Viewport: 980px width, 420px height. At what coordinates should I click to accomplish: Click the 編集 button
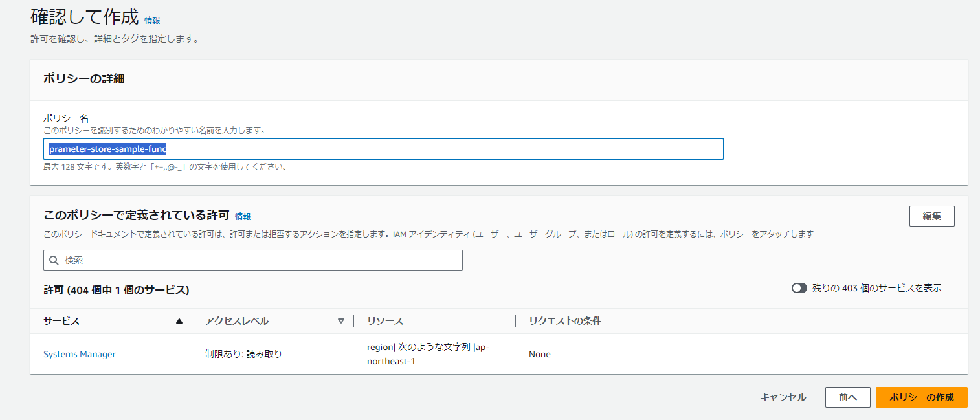pyautogui.click(x=931, y=216)
